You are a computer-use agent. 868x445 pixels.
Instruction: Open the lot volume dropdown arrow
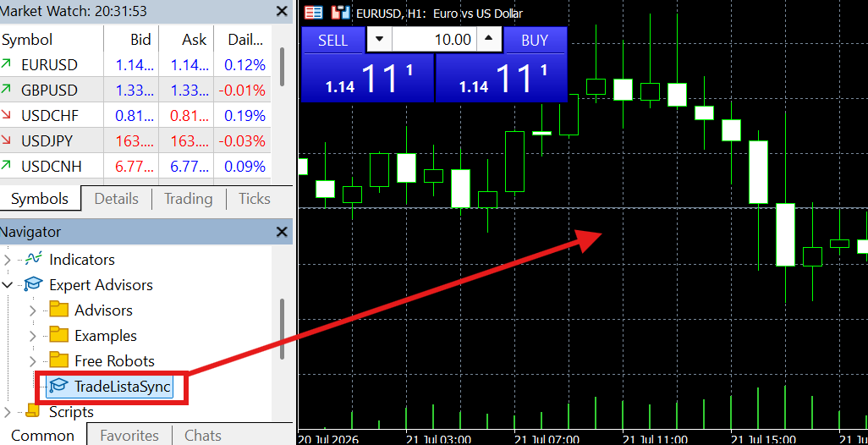click(379, 39)
